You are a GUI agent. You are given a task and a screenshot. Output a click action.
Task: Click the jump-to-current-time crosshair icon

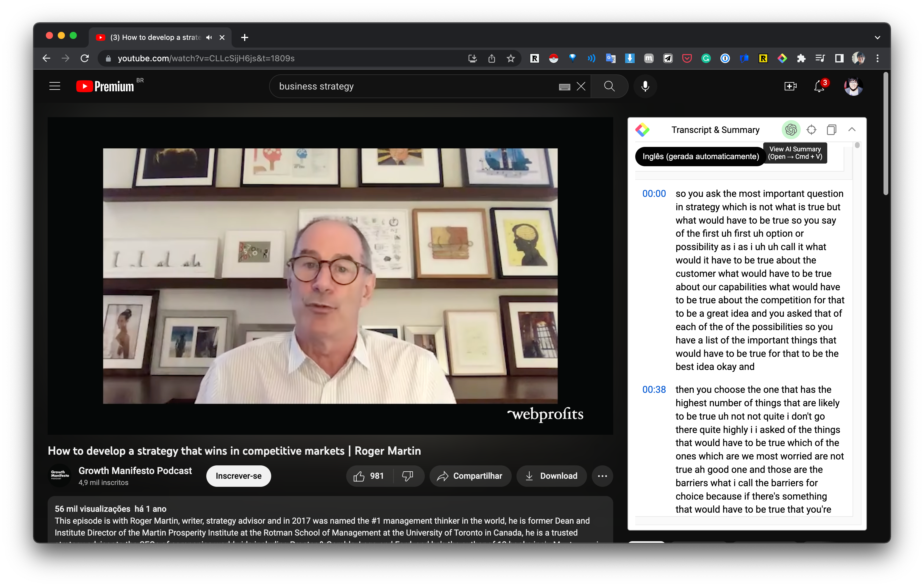pyautogui.click(x=811, y=130)
